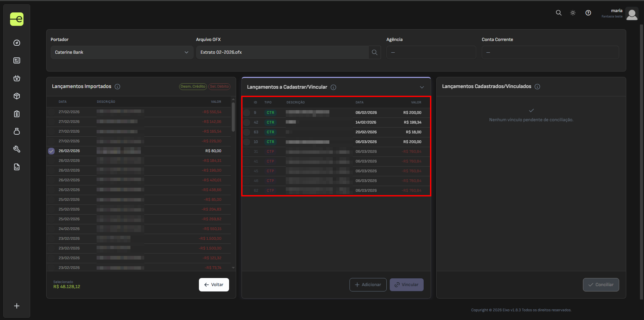The image size is (644, 320).
Task: Check the 27/02/2026 -R$ 142,06 entry
Action: coord(51,122)
